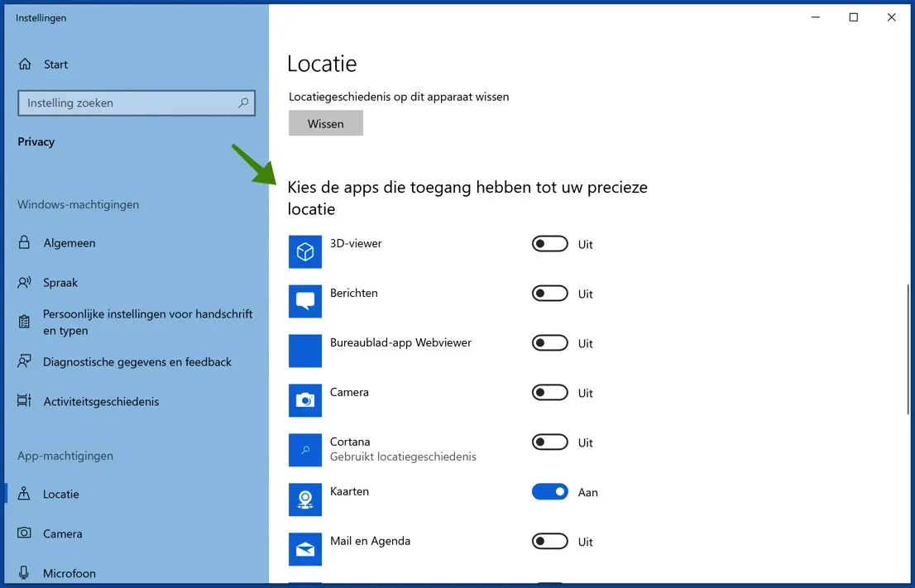Disable Kaarten location toggle

point(549,492)
